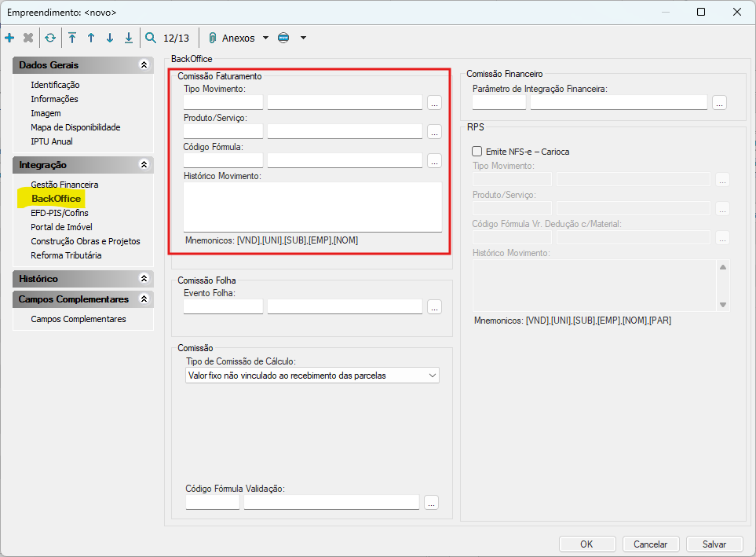Select the Imagem item

pyautogui.click(x=46, y=113)
